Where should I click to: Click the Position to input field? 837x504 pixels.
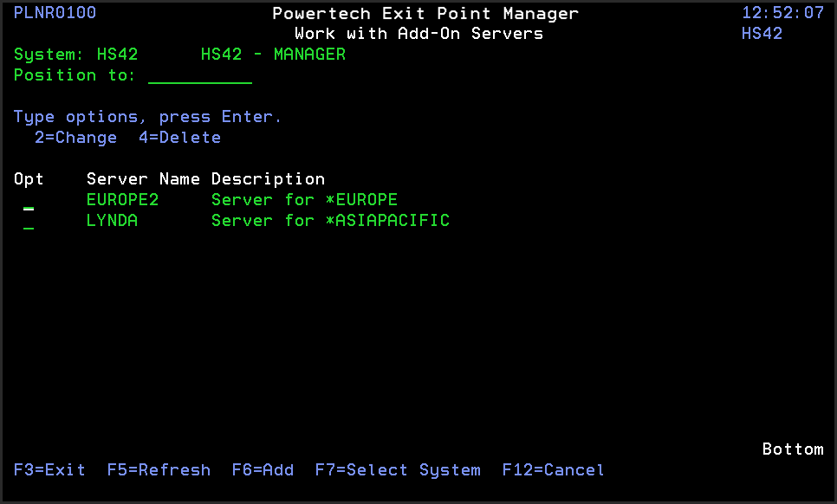[199, 74]
